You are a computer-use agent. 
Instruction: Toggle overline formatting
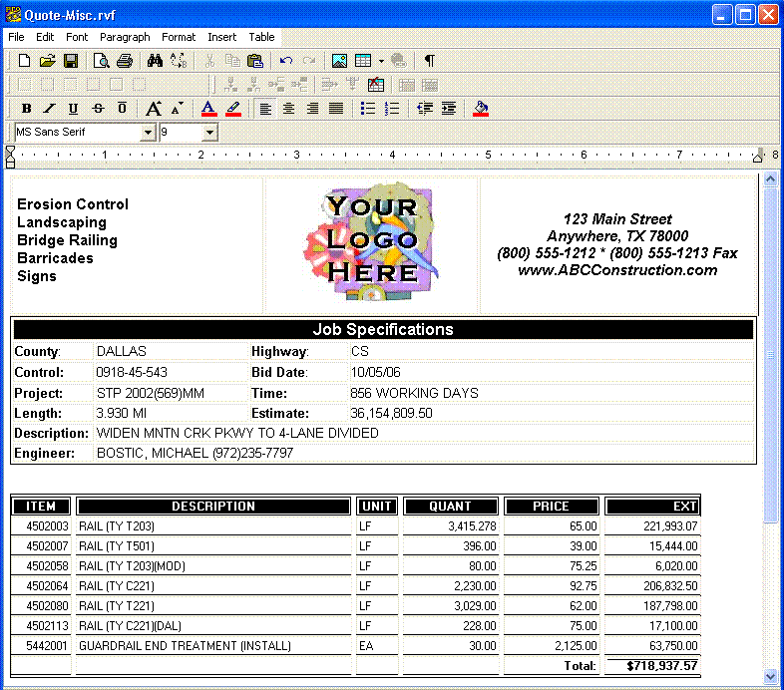[x=122, y=108]
